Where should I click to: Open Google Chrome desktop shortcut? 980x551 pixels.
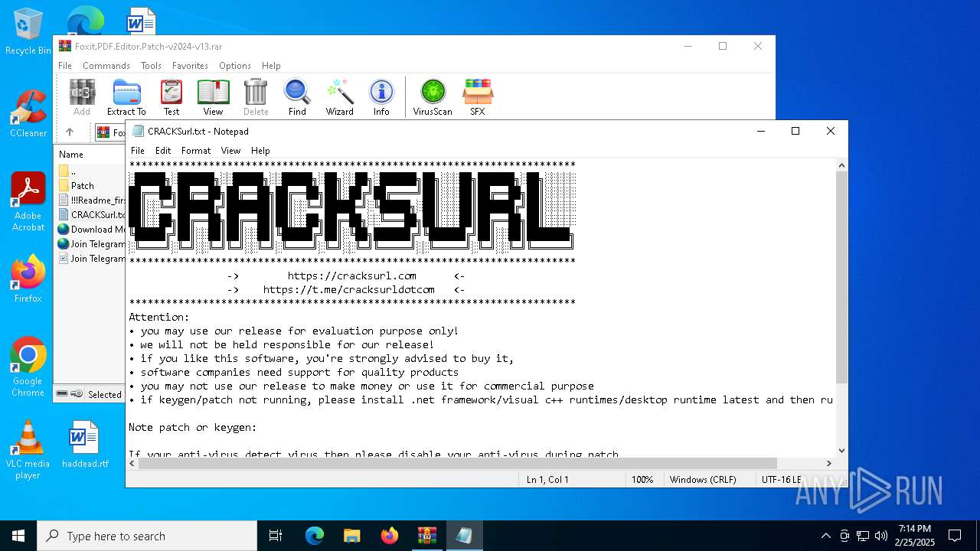(x=28, y=367)
